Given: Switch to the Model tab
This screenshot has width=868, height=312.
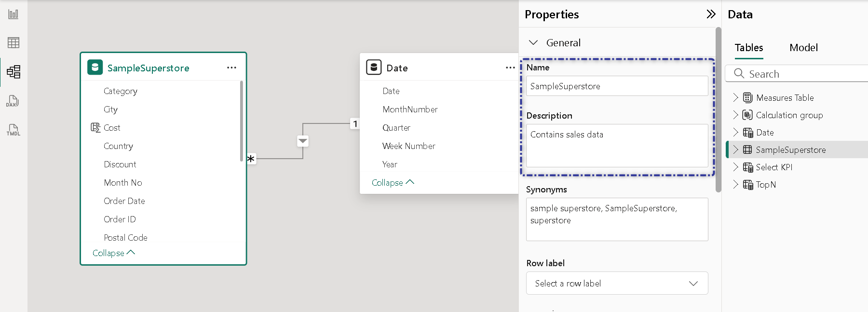Looking at the screenshot, I should (x=803, y=48).
